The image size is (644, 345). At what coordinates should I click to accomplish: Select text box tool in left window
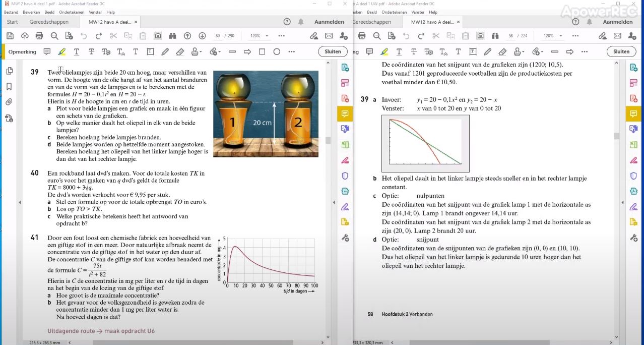(x=150, y=51)
